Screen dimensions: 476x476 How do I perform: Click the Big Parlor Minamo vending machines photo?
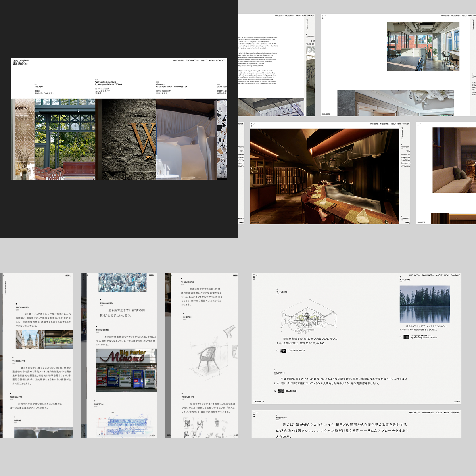pyautogui.click(x=126, y=370)
